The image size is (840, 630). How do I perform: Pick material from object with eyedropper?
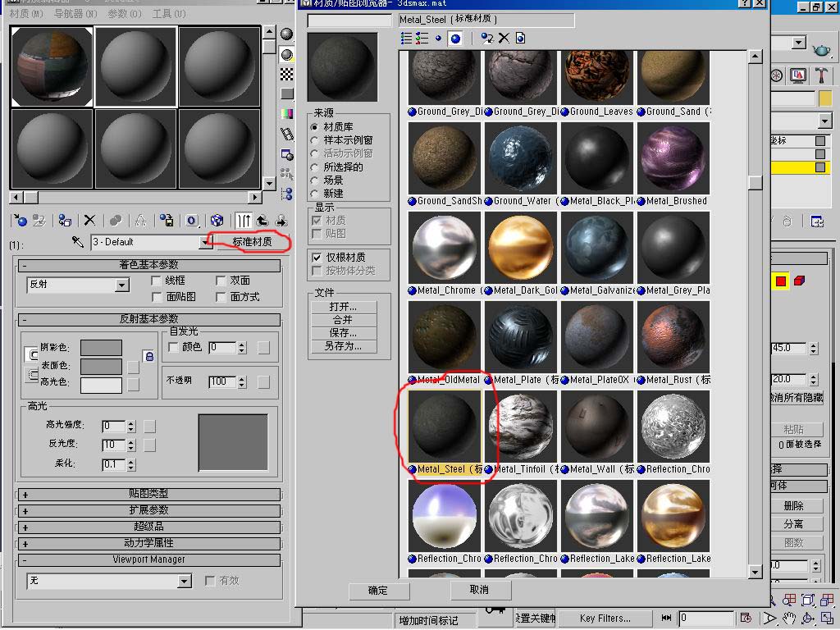coord(78,242)
